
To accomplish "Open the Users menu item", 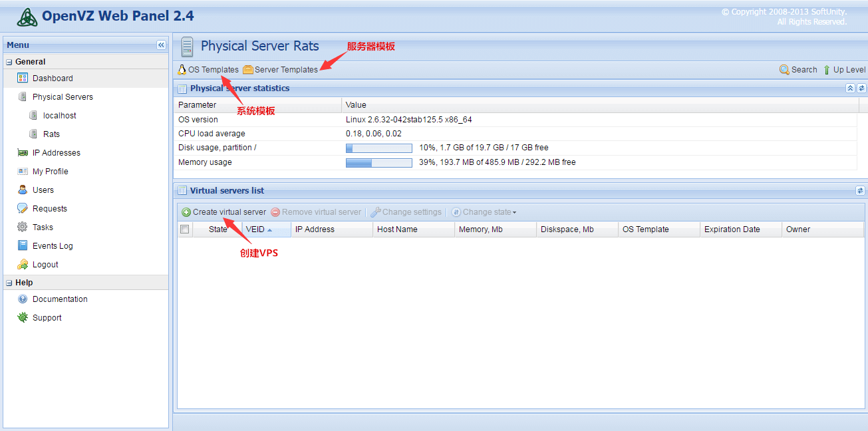I will 43,190.
